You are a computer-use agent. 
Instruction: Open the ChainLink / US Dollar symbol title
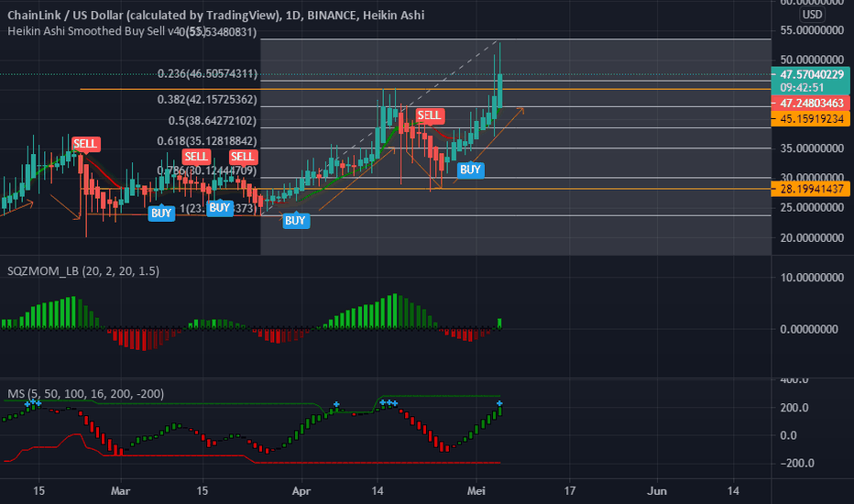tap(215, 16)
